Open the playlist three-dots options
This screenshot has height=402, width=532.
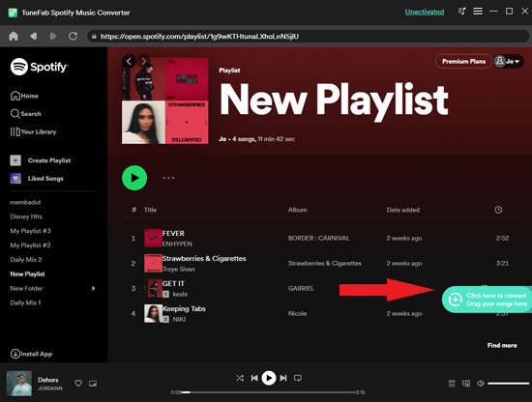(168, 178)
